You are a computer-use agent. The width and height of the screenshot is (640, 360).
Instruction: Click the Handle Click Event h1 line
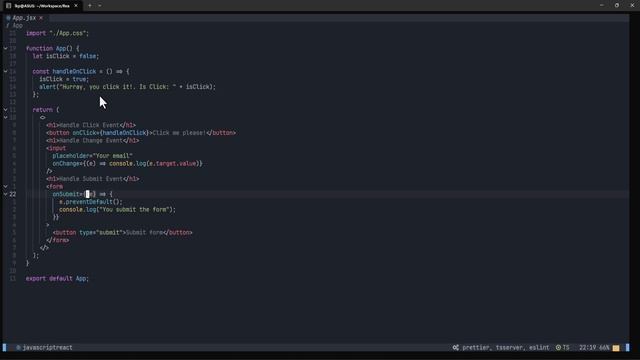click(91, 125)
